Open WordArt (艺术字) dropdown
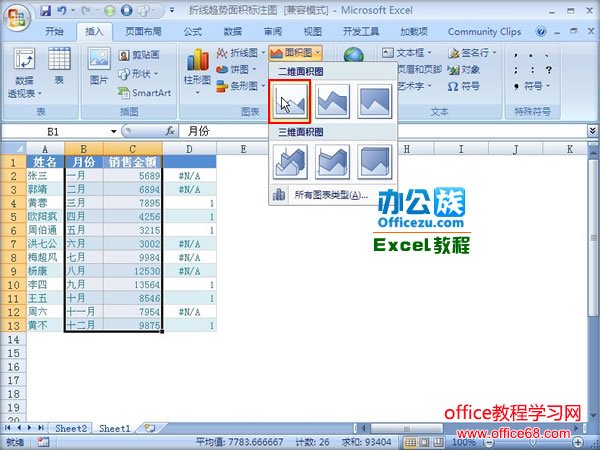 [415, 86]
